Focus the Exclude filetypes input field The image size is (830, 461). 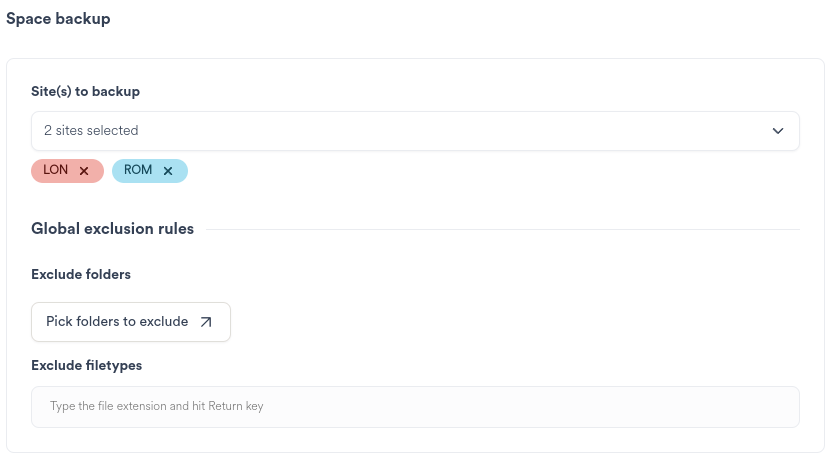pos(415,407)
